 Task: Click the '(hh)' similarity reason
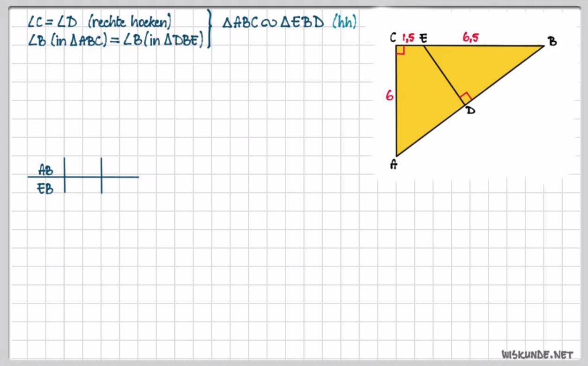pos(344,22)
